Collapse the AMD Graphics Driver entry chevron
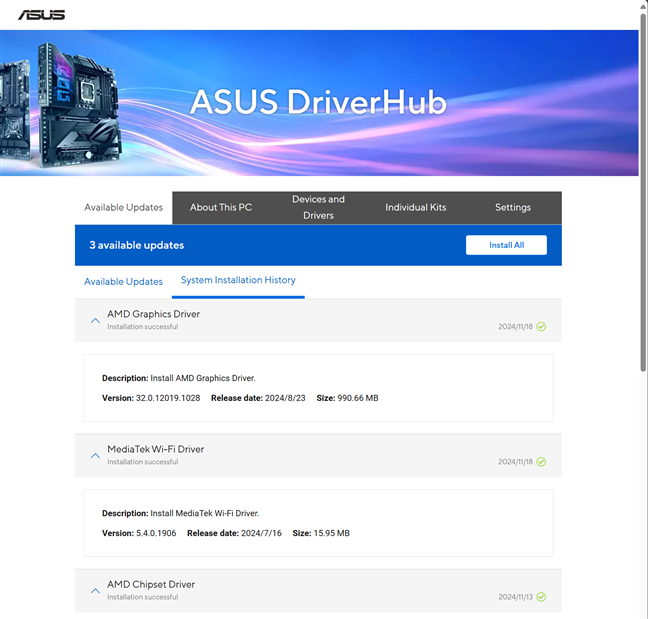 tap(95, 320)
